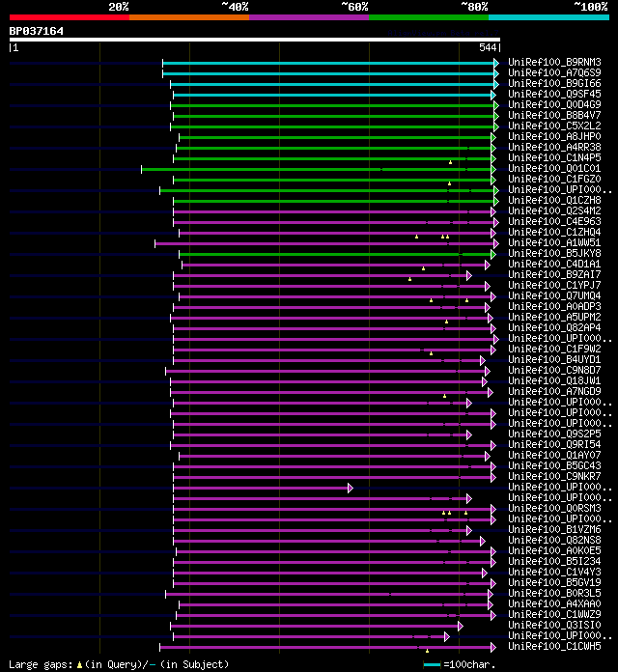618x672 pixels.
Task: Open hit UniRef100_B9RNM3
Action: [554, 63]
